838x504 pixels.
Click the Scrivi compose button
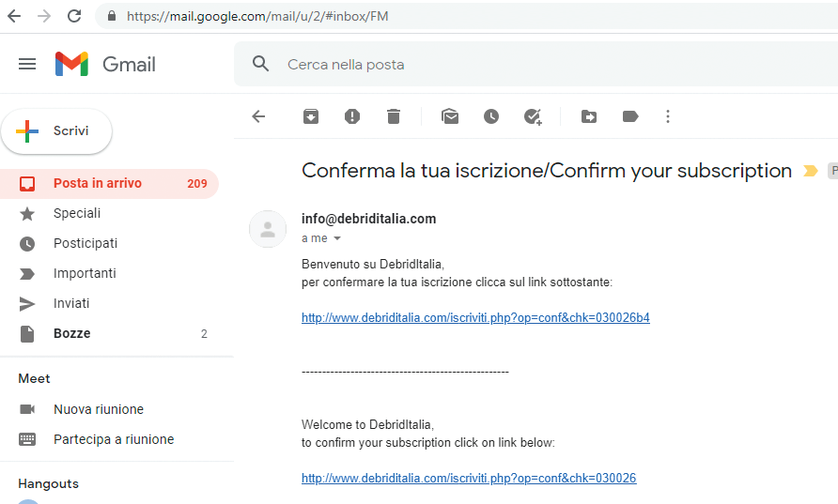point(56,131)
